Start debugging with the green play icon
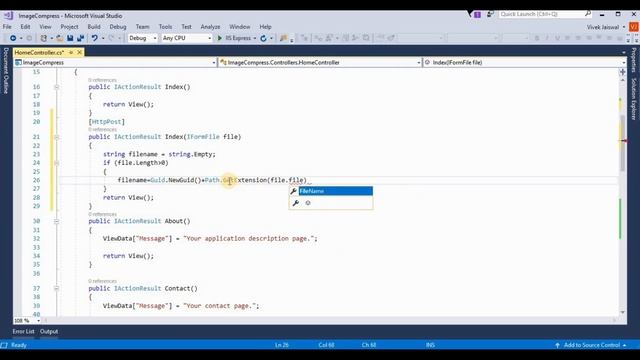 [220, 38]
